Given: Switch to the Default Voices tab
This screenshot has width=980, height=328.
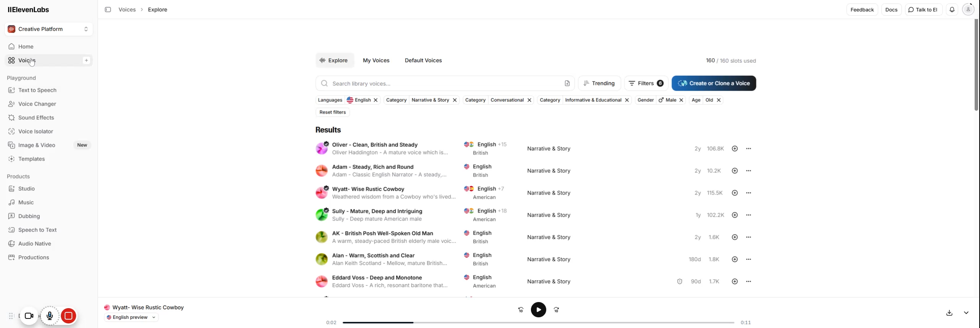Looking at the screenshot, I should click(x=423, y=60).
